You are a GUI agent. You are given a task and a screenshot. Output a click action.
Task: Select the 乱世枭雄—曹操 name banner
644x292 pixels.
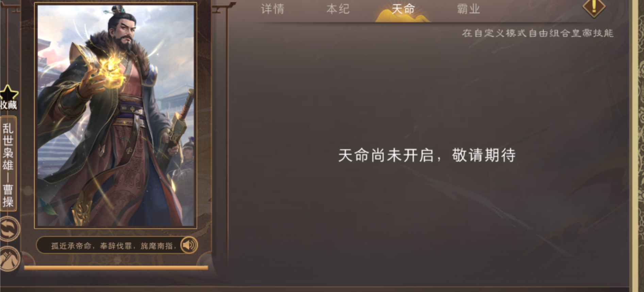8,165
